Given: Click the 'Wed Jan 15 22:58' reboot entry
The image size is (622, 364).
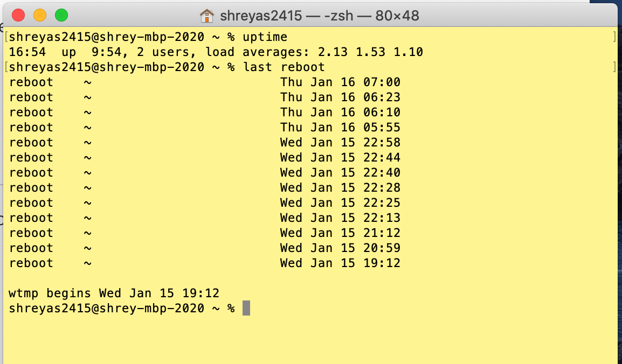Looking at the screenshot, I should tap(340, 143).
